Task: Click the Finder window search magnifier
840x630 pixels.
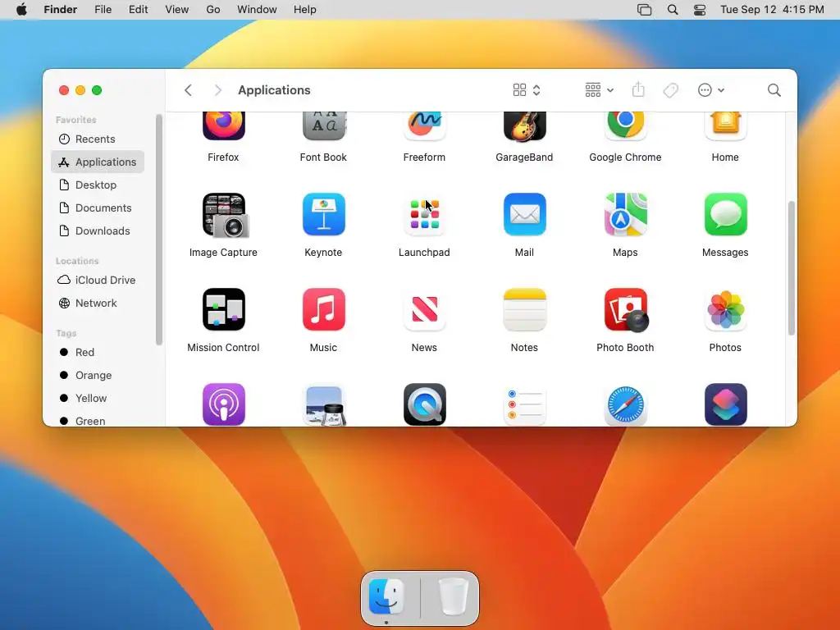Action: pos(774,90)
